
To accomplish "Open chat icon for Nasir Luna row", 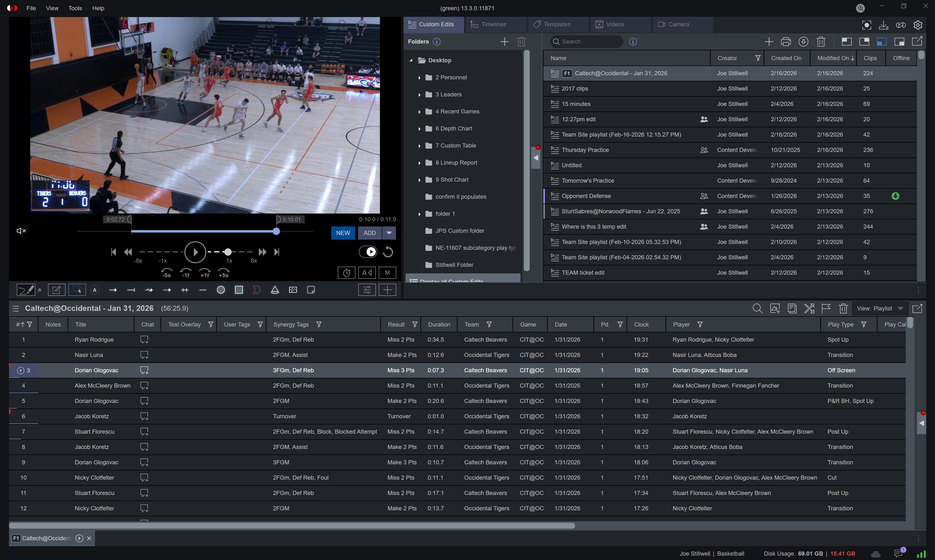I will [x=144, y=355].
